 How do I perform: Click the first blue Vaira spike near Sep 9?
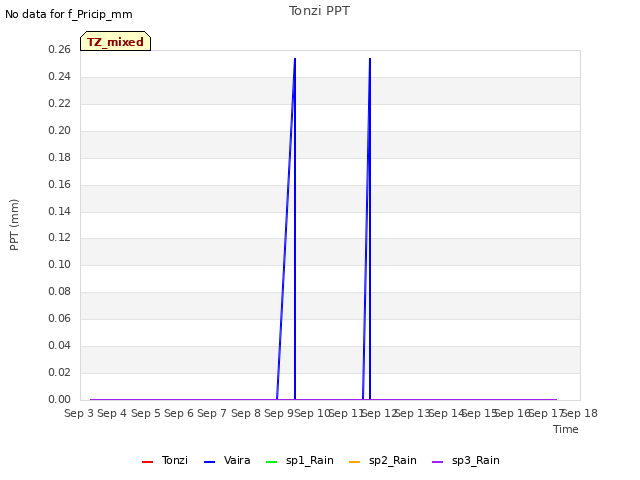[x=295, y=229]
